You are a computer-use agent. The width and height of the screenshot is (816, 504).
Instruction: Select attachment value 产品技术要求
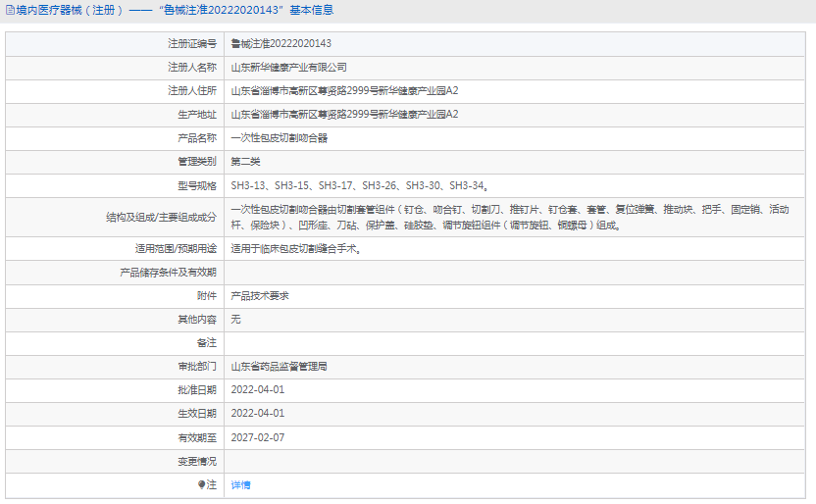click(x=260, y=296)
